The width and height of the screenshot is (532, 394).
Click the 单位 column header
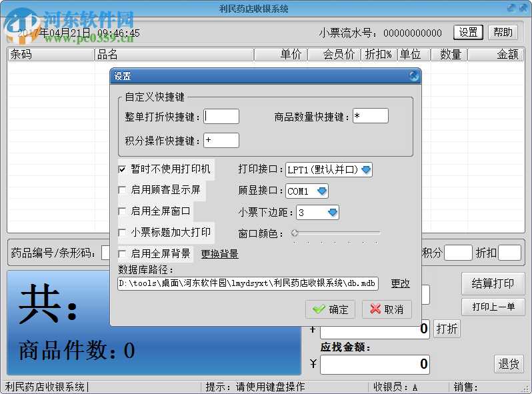[414, 54]
